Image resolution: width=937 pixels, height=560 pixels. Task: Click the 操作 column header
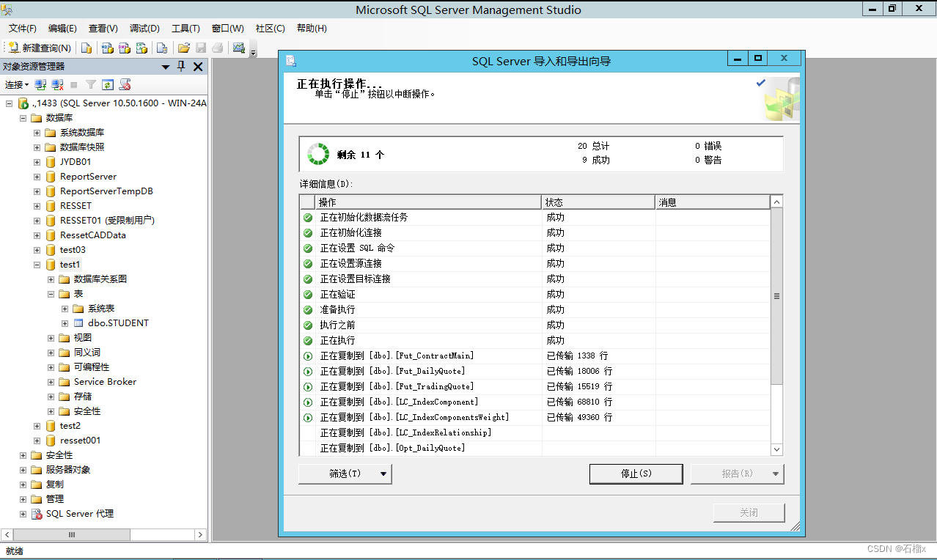(429, 202)
